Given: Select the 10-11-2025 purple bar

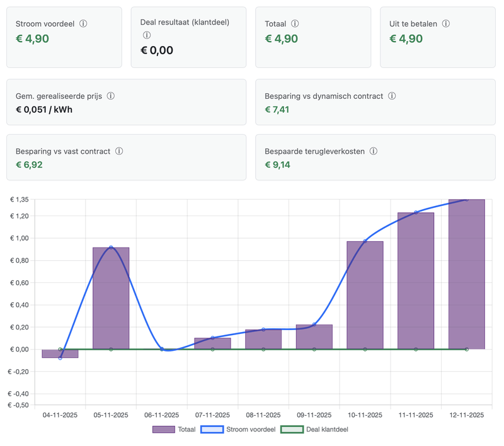Looking at the screenshot, I should click(365, 295).
